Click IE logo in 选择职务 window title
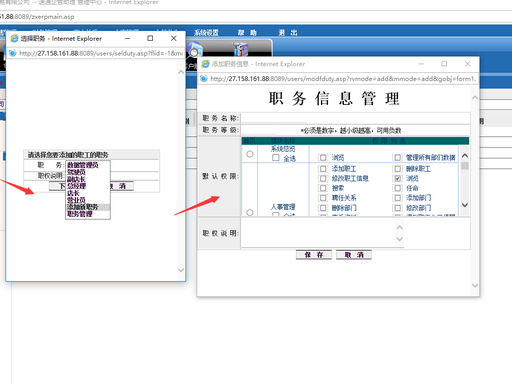The image size is (512, 384). click(14, 38)
